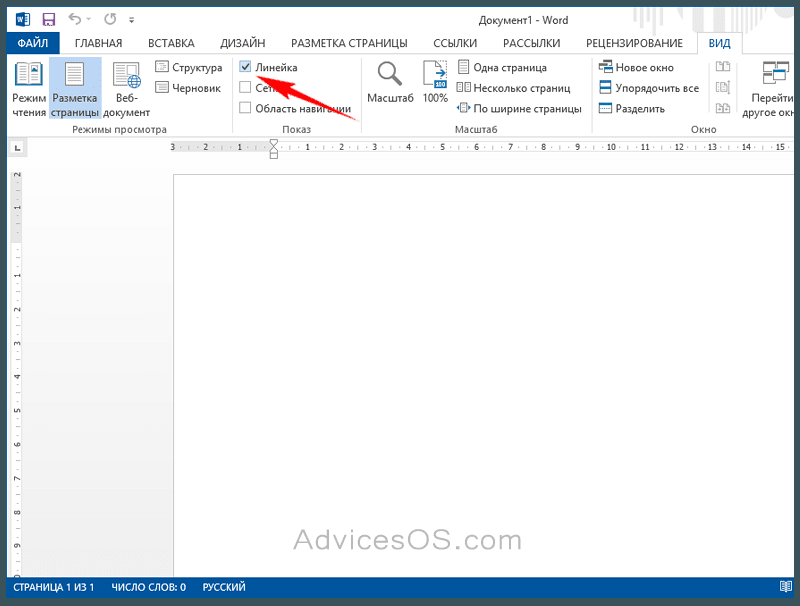Select the ВИД tab
Image resolution: width=800 pixels, height=606 pixels.
tap(719, 43)
